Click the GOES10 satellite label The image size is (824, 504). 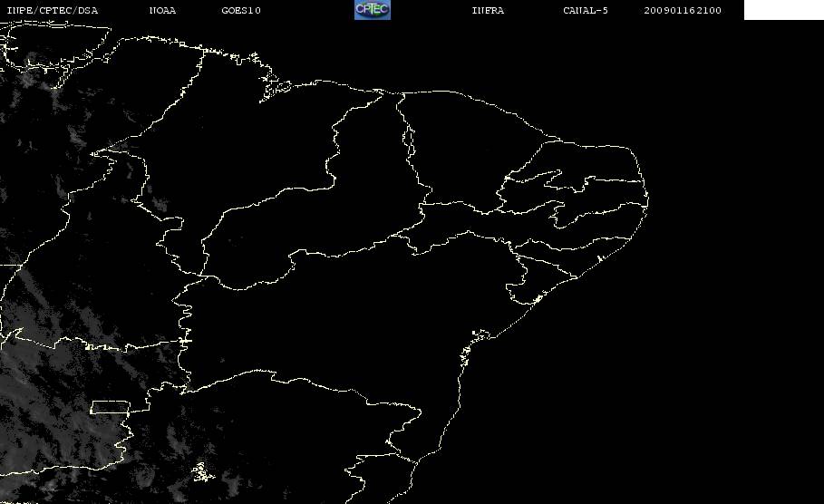point(241,11)
